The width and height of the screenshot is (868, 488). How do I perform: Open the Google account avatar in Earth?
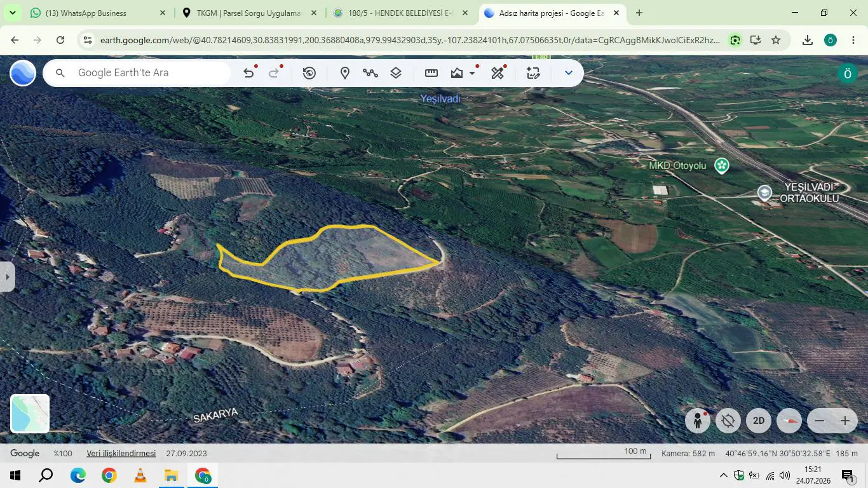(847, 74)
